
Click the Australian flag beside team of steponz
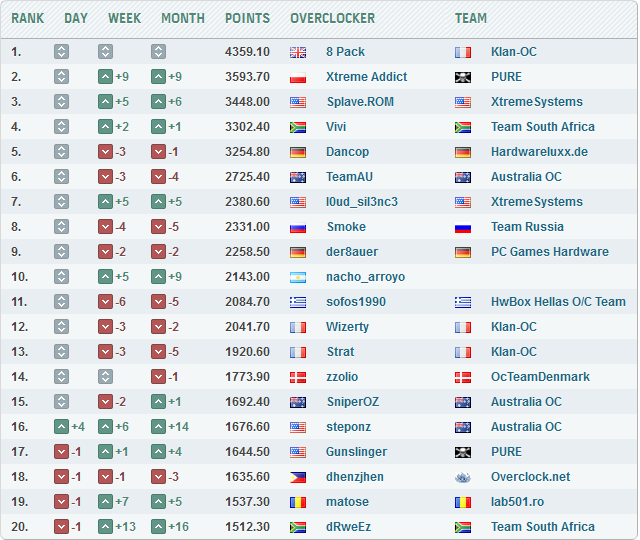tap(463, 427)
